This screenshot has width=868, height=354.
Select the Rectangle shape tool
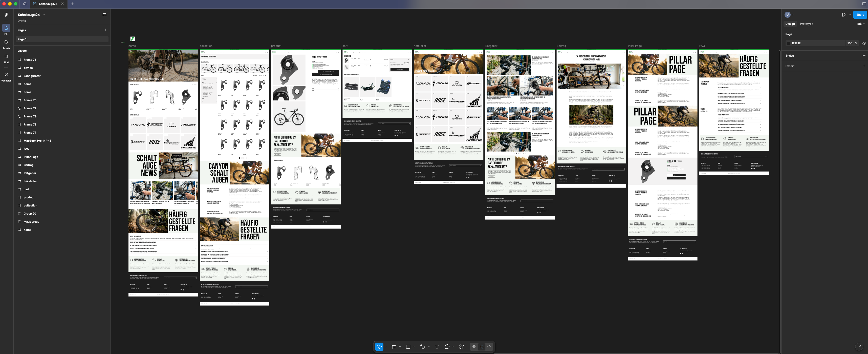pyautogui.click(x=408, y=347)
